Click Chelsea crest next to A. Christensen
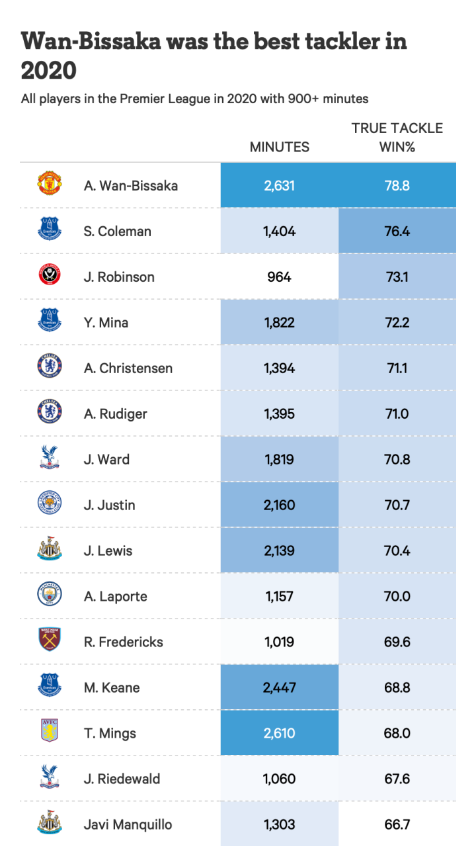This screenshot has width=476, height=868. (50, 368)
